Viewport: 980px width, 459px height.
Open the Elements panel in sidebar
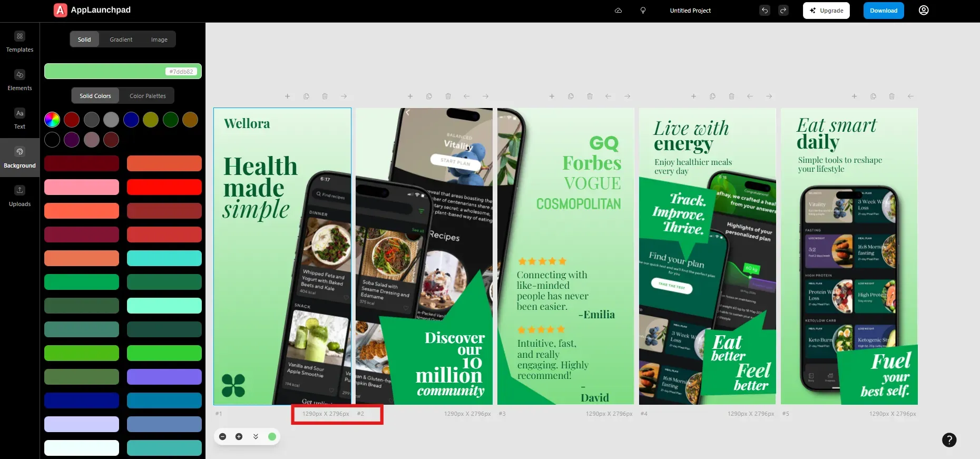tap(19, 80)
